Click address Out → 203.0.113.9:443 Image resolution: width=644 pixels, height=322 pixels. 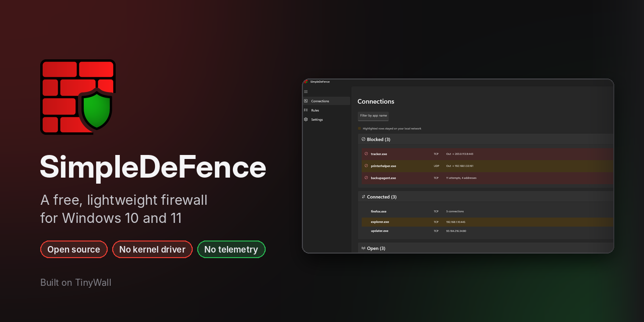[x=460, y=154]
